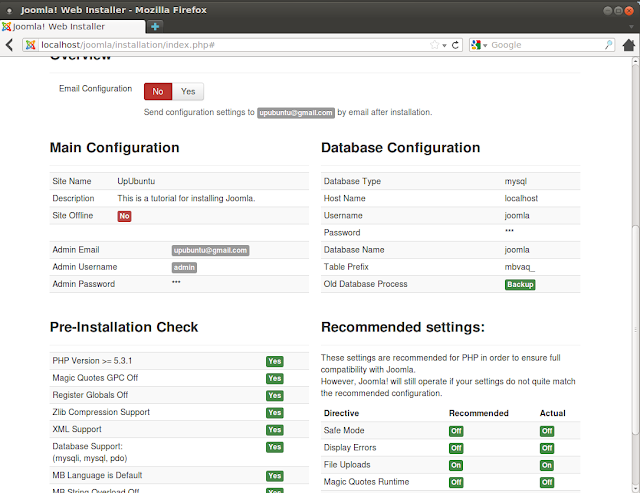The width and height of the screenshot is (640, 493).
Task: Click the search magnifier icon
Action: pos(609,44)
